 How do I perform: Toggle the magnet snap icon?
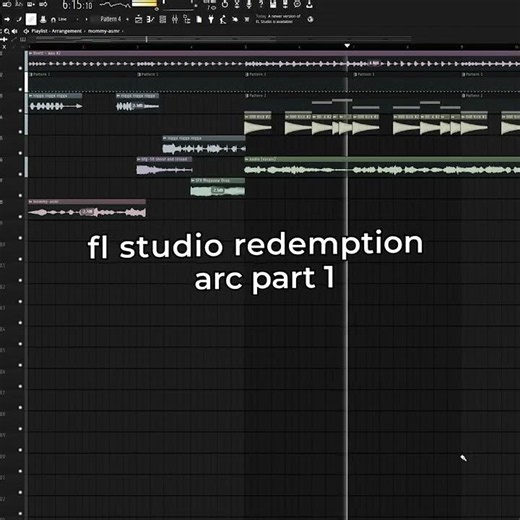pos(53,20)
